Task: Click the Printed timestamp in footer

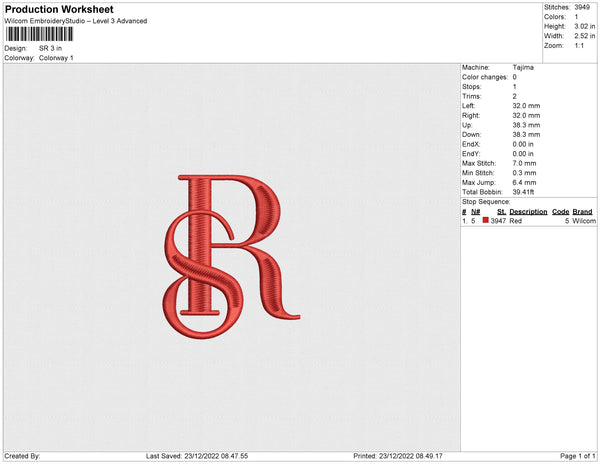Action: click(398, 457)
